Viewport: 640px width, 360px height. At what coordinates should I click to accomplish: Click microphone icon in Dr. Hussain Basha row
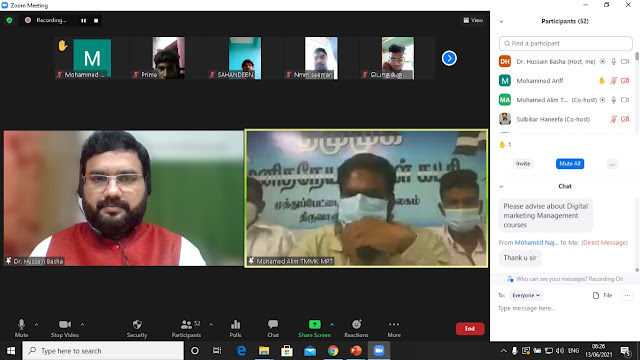[x=613, y=62]
